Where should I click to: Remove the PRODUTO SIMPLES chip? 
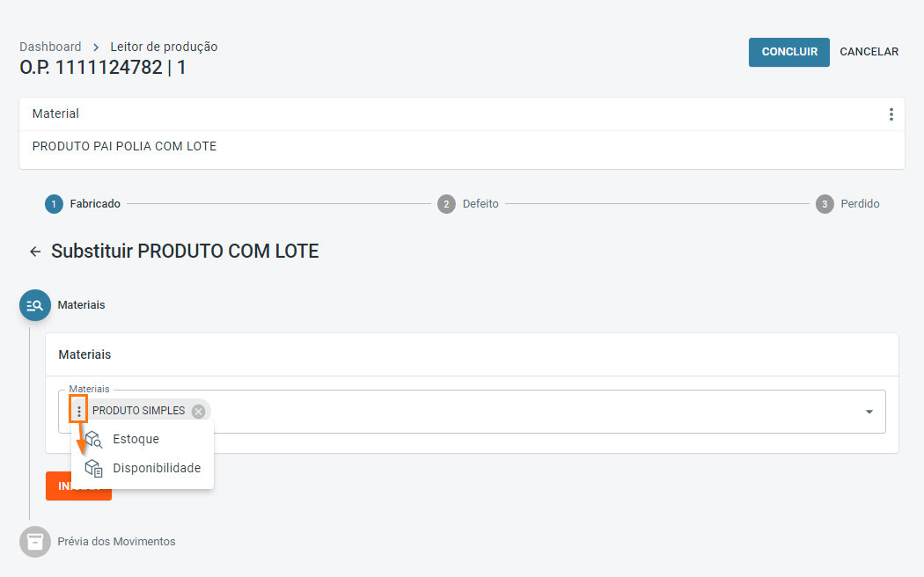(199, 411)
